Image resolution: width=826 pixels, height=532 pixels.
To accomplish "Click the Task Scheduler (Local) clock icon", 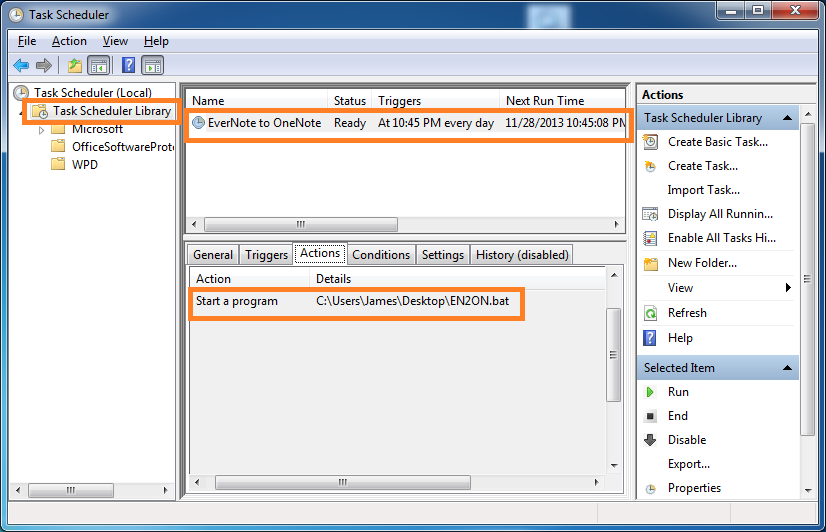I will (x=21, y=93).
